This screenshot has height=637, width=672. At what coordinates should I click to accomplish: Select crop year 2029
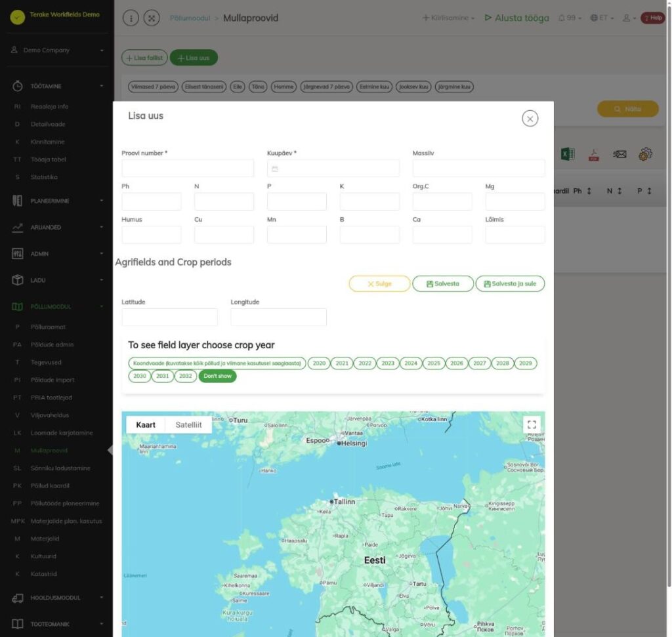526,363
